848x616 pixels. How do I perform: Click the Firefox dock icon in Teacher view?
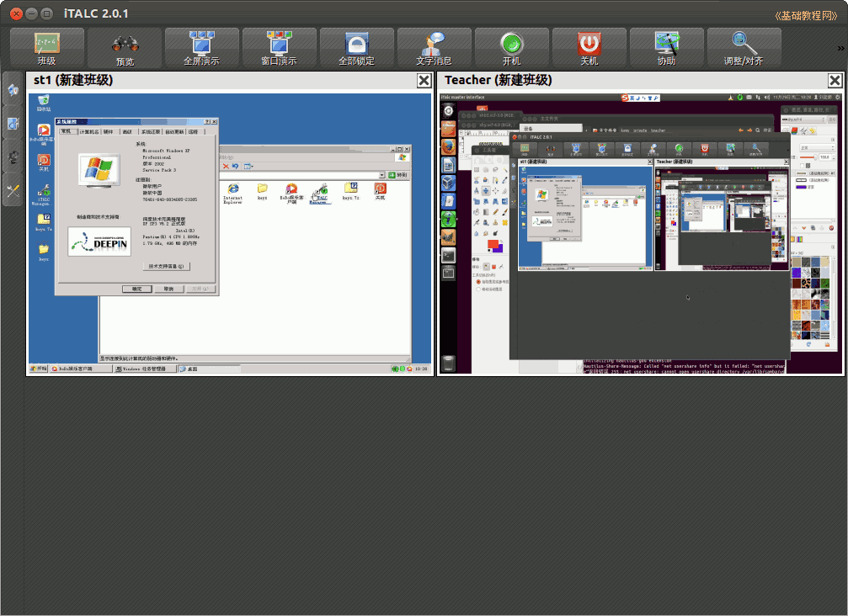(x=448, y=146)
